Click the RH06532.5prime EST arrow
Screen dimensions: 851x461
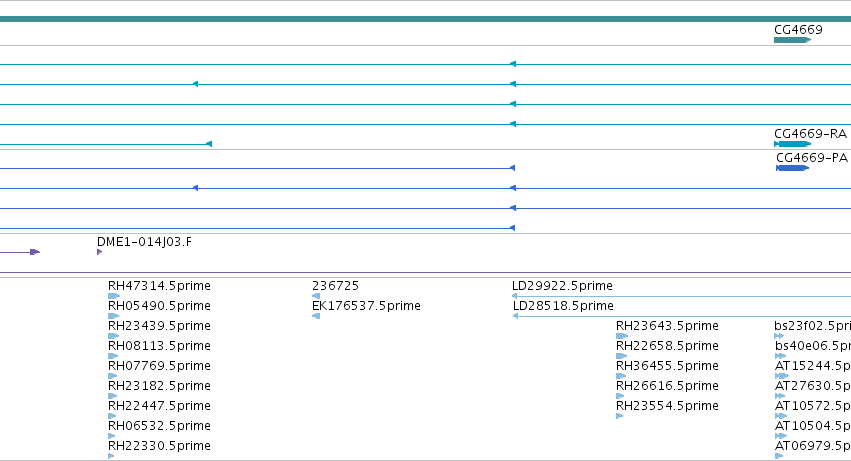[112, 436]
